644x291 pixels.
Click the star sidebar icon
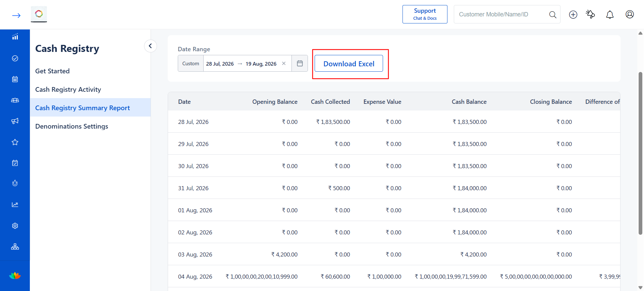click(x=15, y=142)
